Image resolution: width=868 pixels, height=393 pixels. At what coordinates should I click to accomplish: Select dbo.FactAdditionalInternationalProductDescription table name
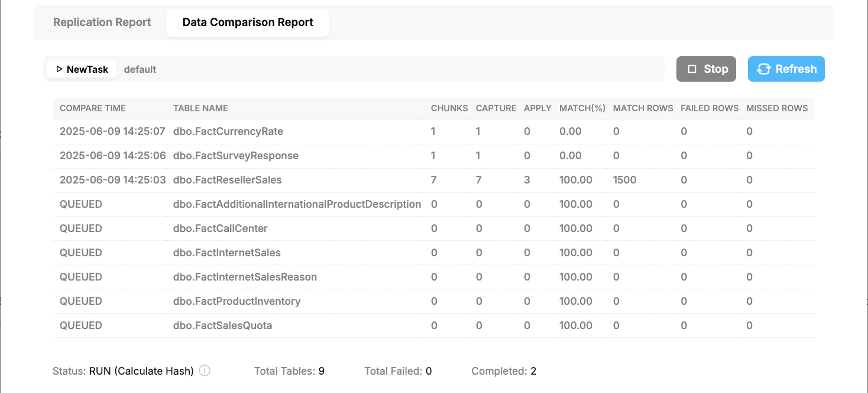pyautogui.click(x=297, y=204)
